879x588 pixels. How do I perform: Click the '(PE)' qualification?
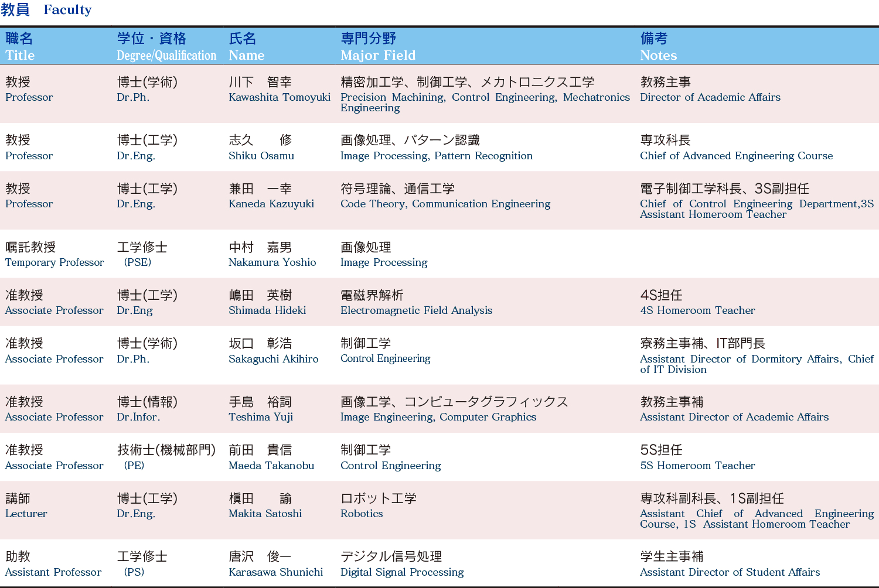click(134, 466)
